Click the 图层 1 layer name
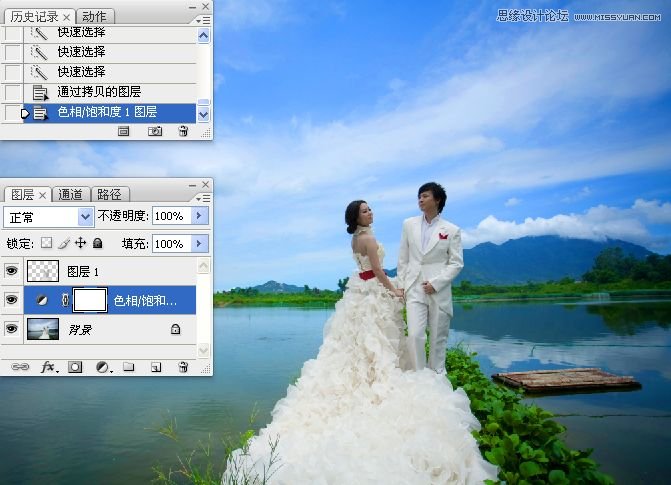The image size is (671, 485). (83, 271)
